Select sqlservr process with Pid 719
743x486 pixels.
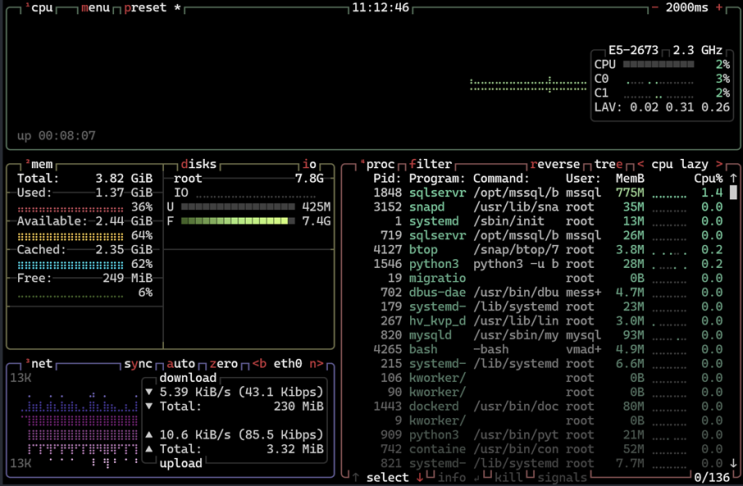(548, 235)
